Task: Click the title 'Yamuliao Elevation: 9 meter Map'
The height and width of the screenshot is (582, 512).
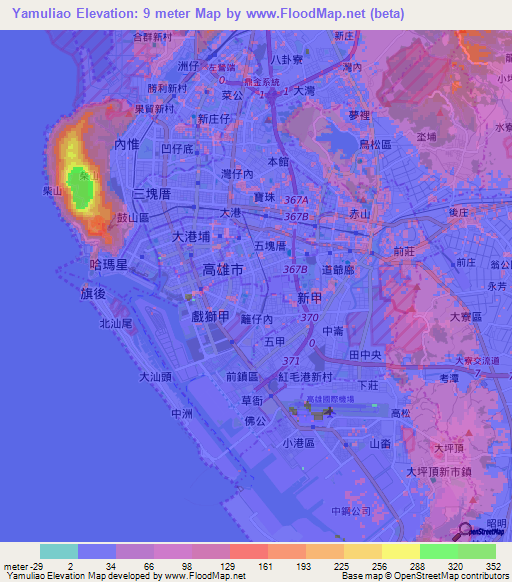Action: pyautogui.click(x=117, y=14)
